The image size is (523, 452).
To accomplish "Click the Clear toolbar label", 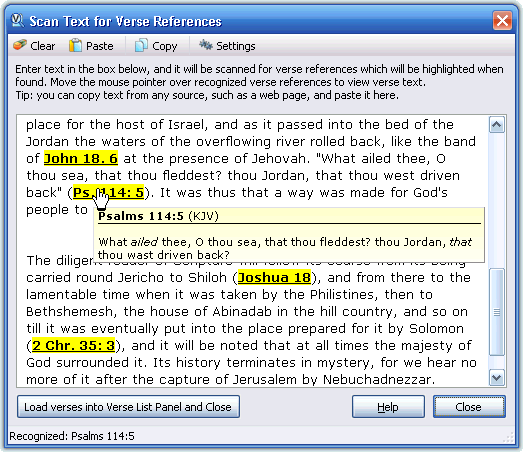I will [x=43, y=46].
